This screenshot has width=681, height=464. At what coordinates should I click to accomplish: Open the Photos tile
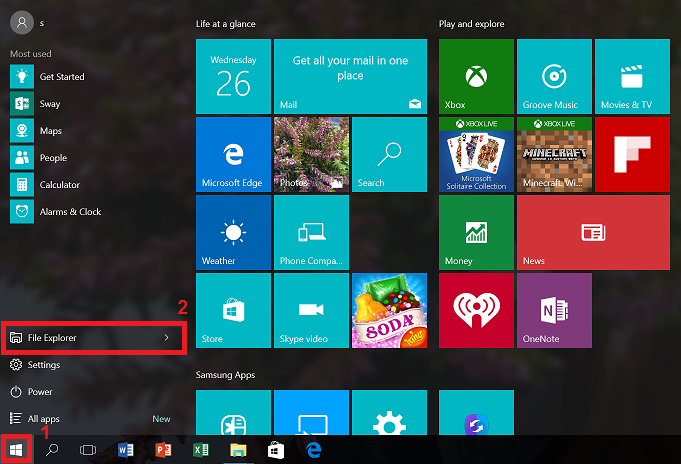click(x=311, y=154)
